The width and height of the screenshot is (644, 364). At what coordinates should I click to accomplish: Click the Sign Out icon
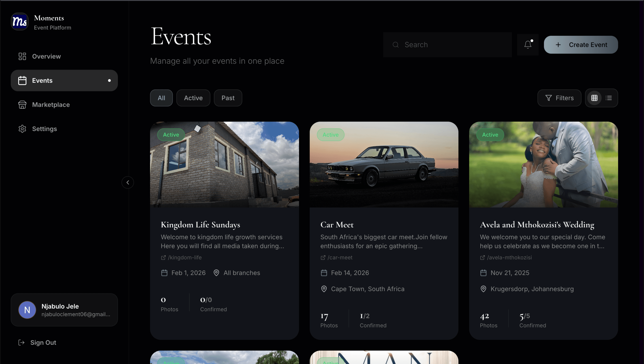[21, 343]
